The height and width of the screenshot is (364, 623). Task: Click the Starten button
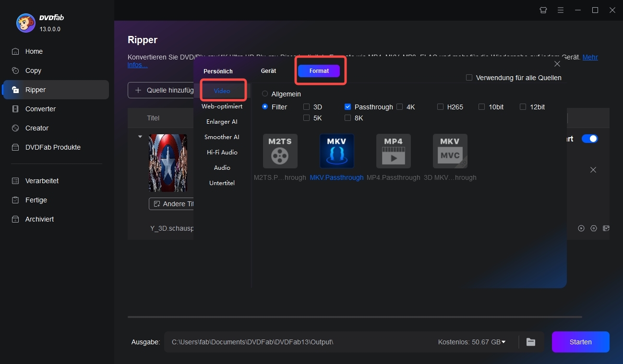580,342
